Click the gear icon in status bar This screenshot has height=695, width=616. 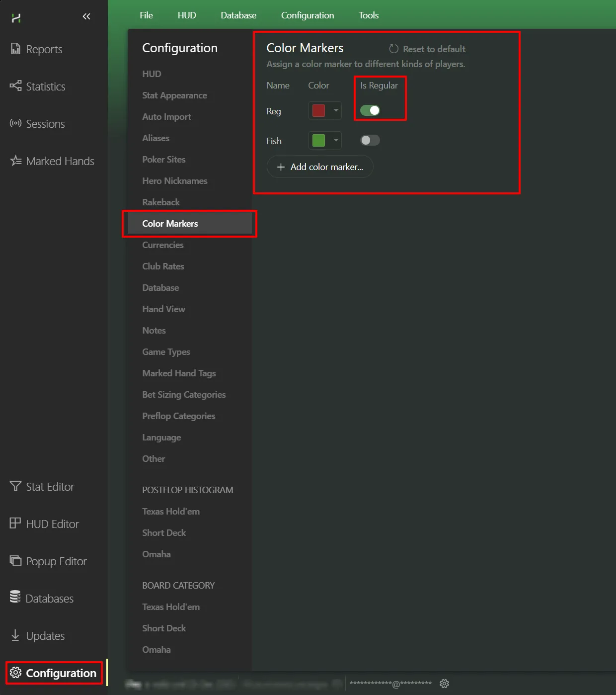coord(444,684)
